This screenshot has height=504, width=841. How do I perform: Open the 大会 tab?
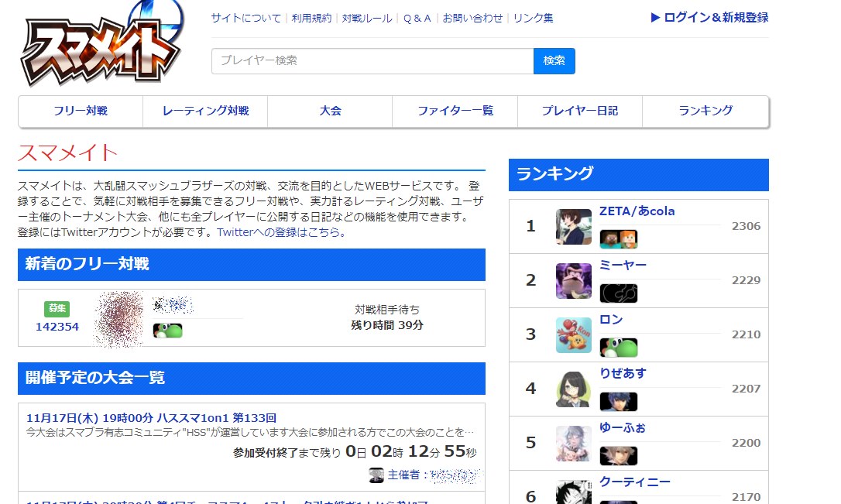point(331,111)
